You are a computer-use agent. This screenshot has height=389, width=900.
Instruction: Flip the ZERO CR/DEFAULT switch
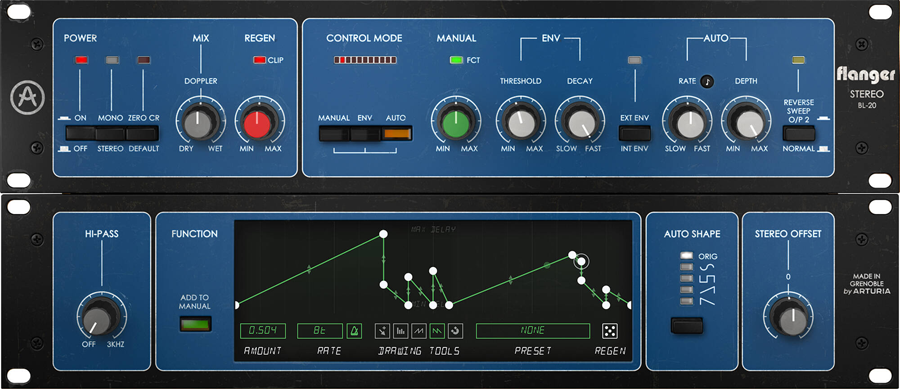pyautogui.click(x=142, y=134)
